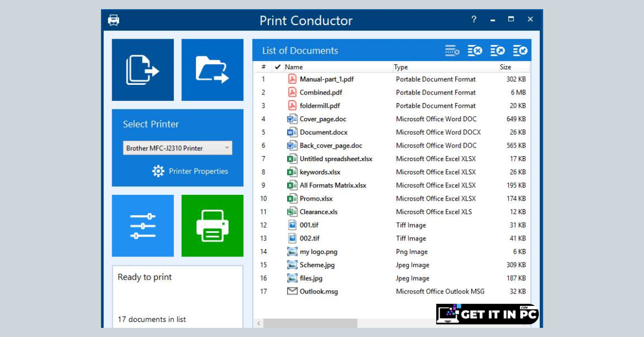Click the image icon for 001.tif
Screen dimensions: 644x337
click(292, 225)
